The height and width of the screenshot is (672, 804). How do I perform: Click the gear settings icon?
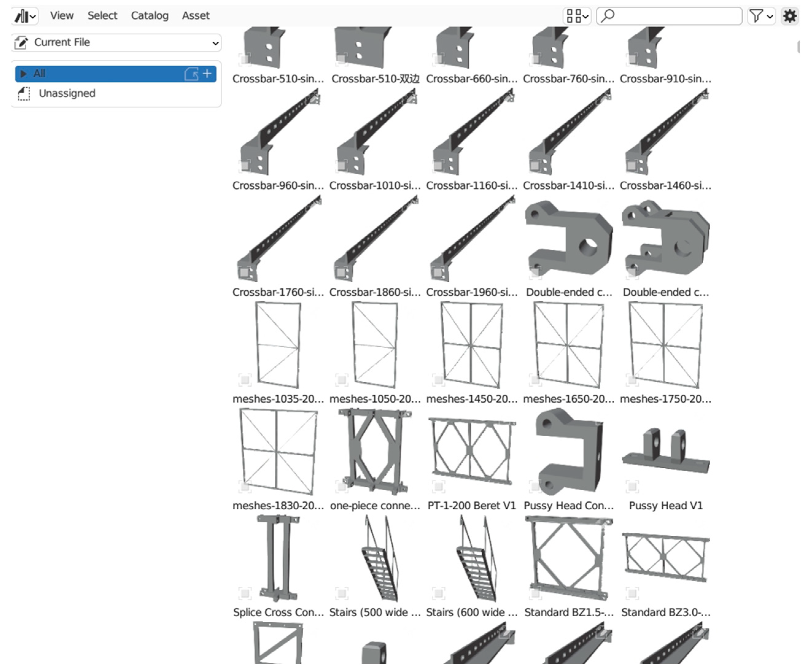coord(789,16)
